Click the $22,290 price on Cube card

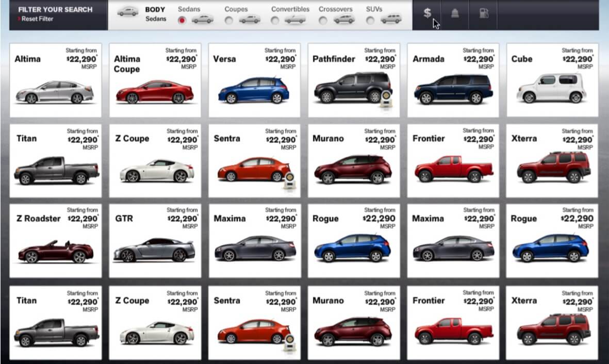578,59
